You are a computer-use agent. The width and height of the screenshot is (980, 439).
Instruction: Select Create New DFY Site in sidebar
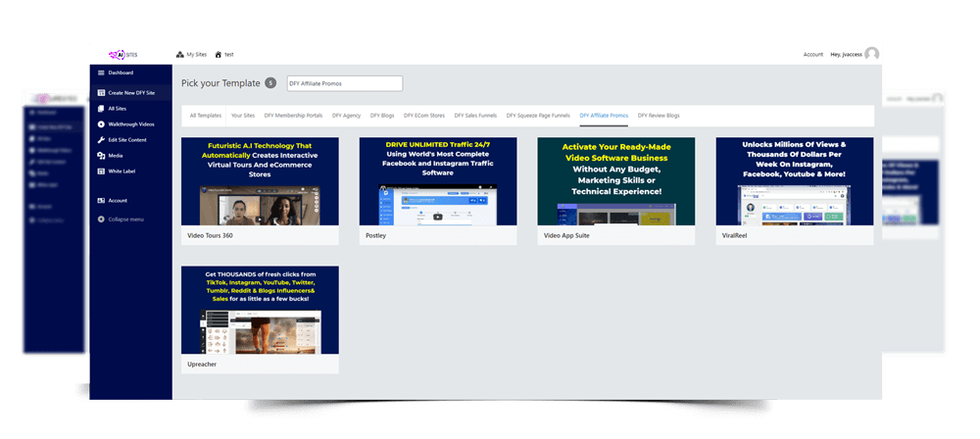point(131,92)
